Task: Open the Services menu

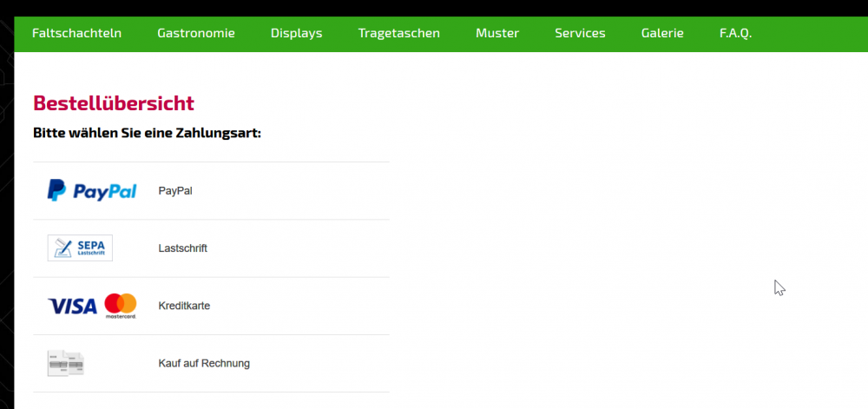Action: (580, 33)
